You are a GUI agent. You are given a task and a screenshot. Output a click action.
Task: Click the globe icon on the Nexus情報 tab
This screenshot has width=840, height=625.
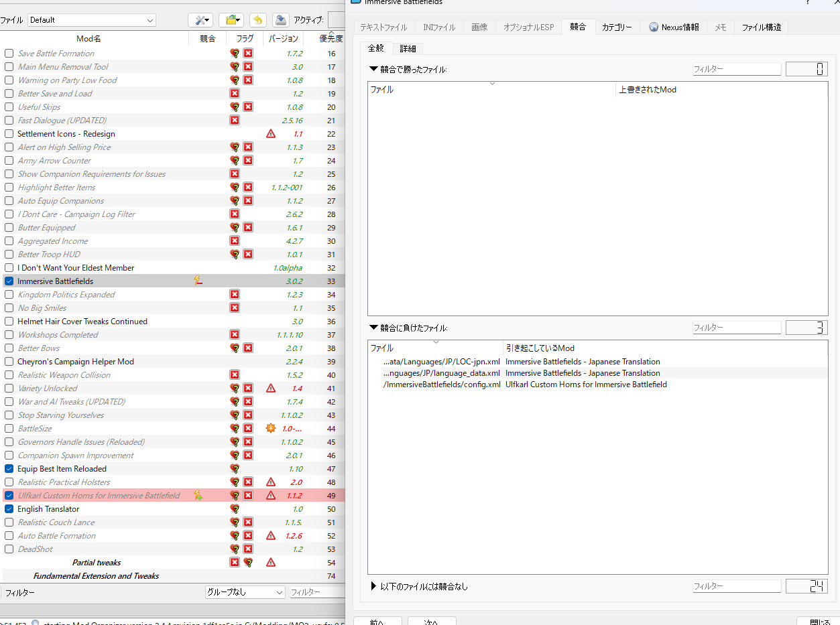(654, 27)
